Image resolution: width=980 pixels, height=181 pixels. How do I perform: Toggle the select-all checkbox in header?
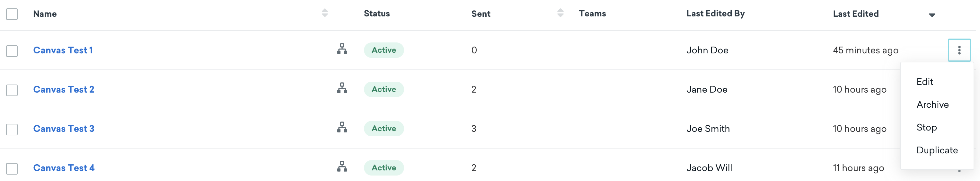click(x=12, y=14)
